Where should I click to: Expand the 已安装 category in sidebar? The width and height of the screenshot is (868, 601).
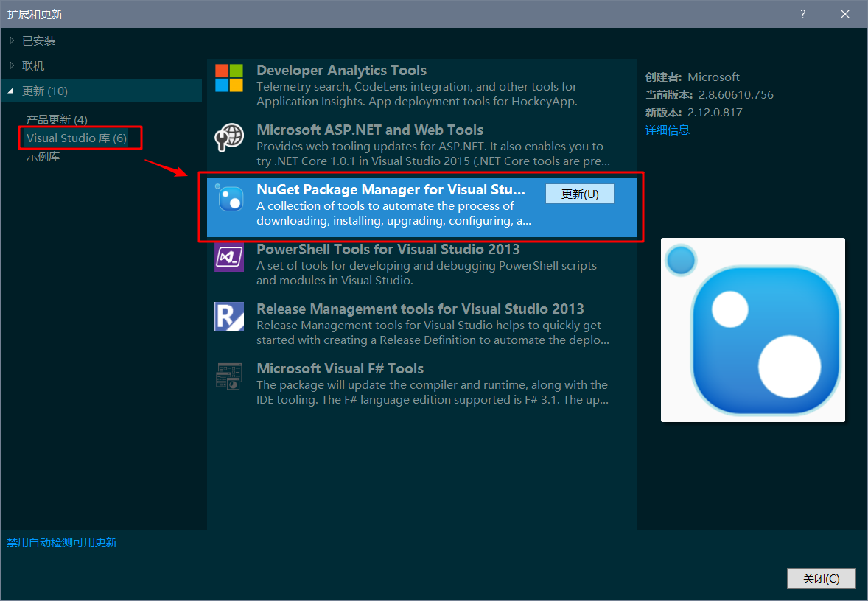(33, 41)
